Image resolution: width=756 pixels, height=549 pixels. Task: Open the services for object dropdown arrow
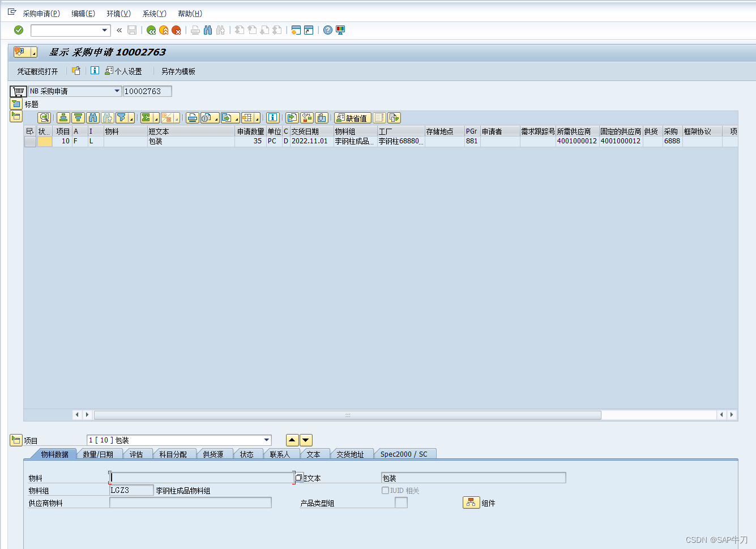(x=34, y=53)
